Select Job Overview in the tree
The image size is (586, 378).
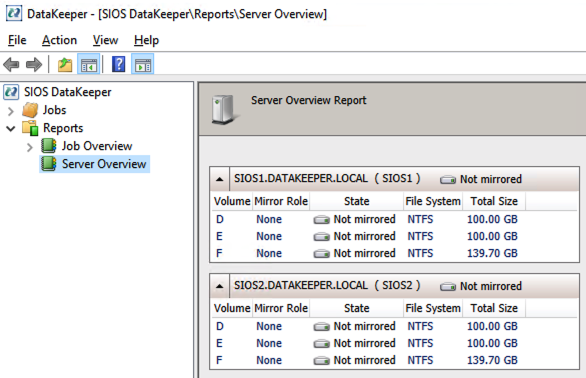click(x=97, y=146)
